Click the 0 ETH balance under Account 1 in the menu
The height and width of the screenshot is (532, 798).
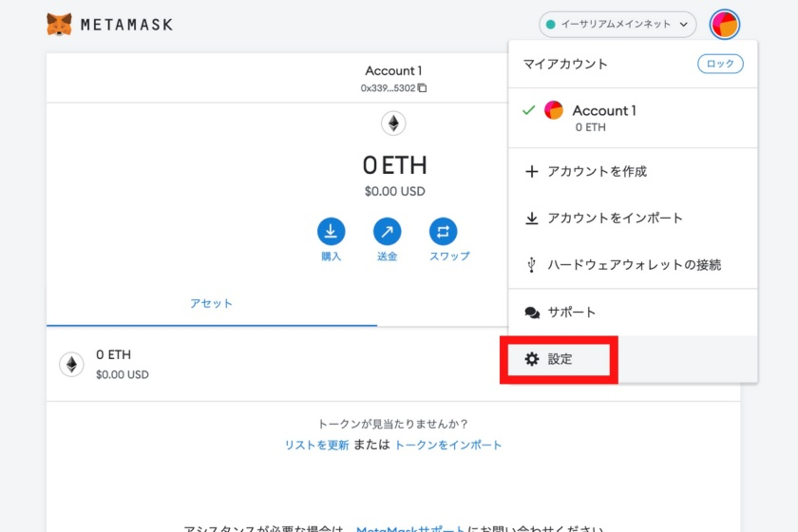pyautogui.click(x=590, y=127)
